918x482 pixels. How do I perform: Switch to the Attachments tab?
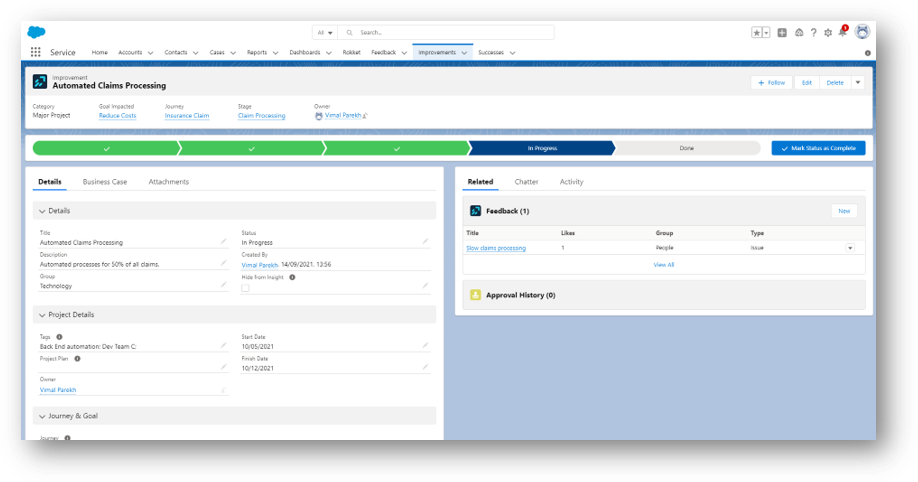[x=169, y=182]
